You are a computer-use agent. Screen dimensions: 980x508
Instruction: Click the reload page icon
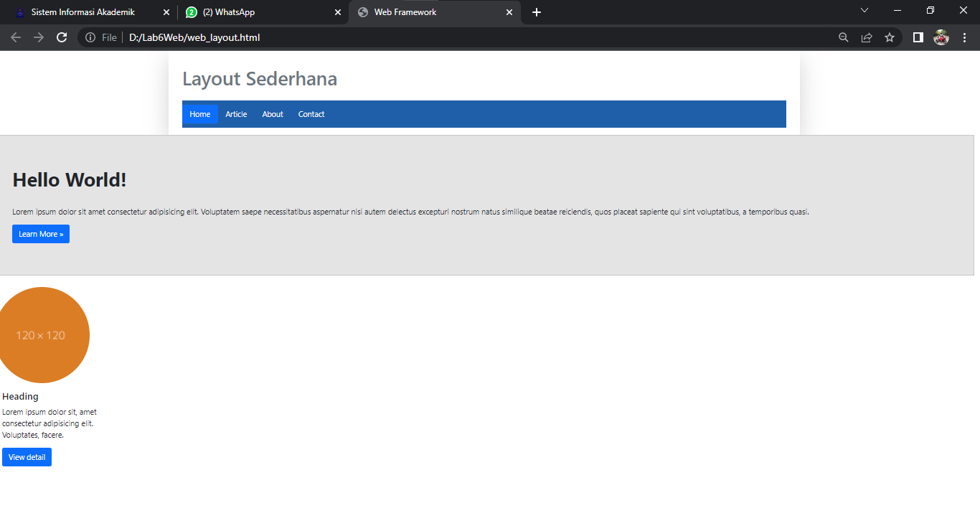[61, 37]
